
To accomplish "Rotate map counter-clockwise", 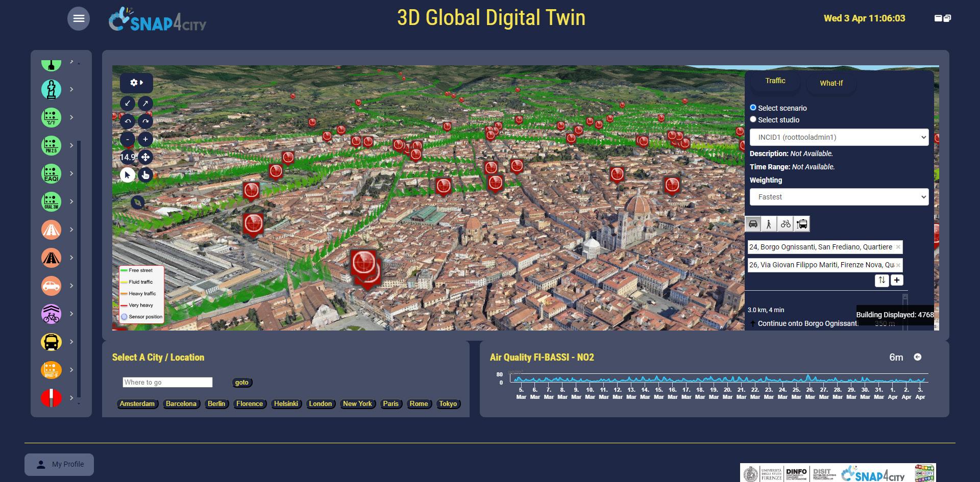I will [128, 121].
